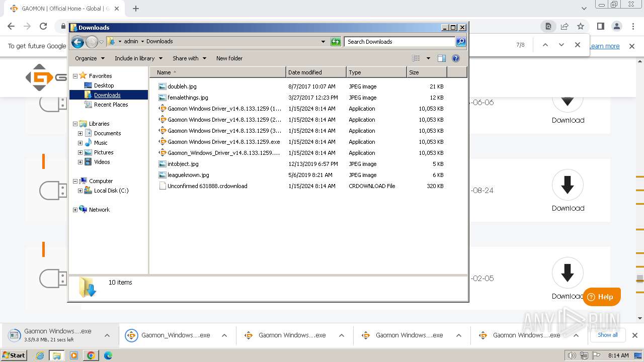This screenshot has width=644, height=362.
Task: Open Chrome three-dot menu
Action: (x=633, y=26)
